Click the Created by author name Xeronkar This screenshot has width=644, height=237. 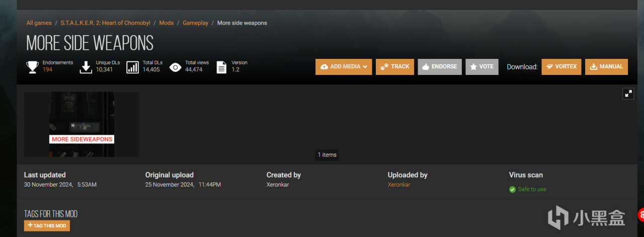click(x=278, y=185)
